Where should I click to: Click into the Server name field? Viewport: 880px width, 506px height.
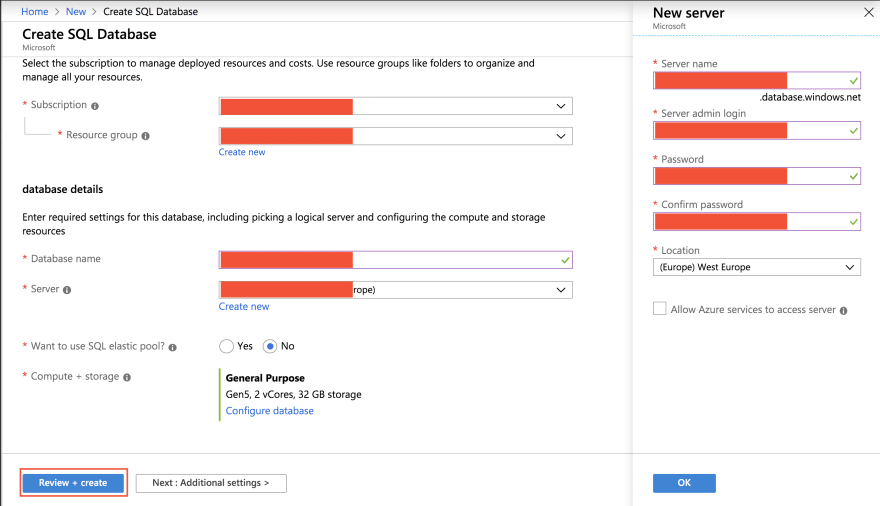click(x=757, y=80)
